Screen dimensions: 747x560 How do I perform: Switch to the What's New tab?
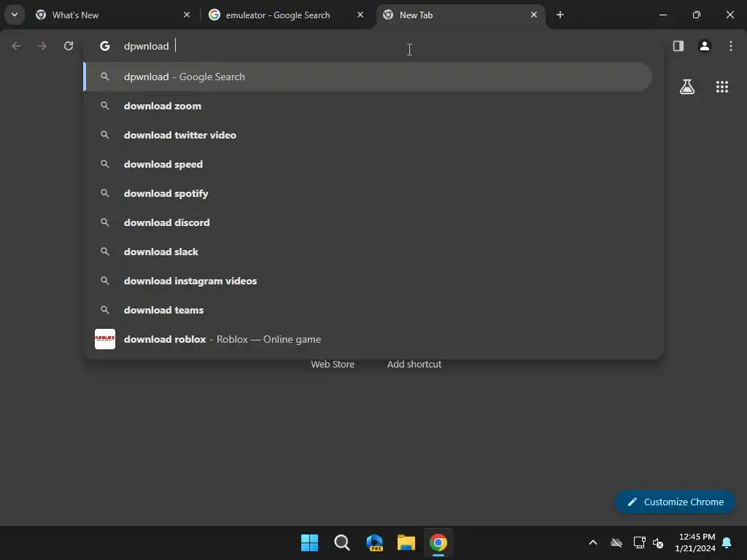coord(113,15)
